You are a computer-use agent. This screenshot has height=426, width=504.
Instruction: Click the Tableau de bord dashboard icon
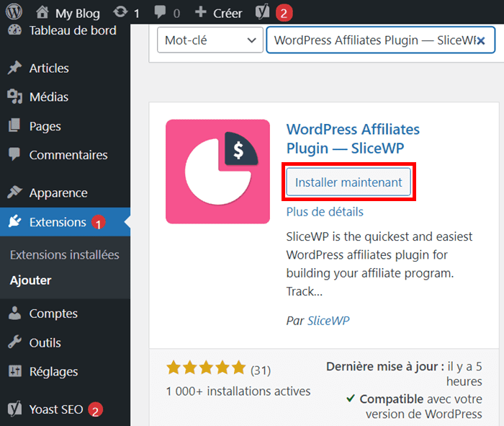click(15, 30)
